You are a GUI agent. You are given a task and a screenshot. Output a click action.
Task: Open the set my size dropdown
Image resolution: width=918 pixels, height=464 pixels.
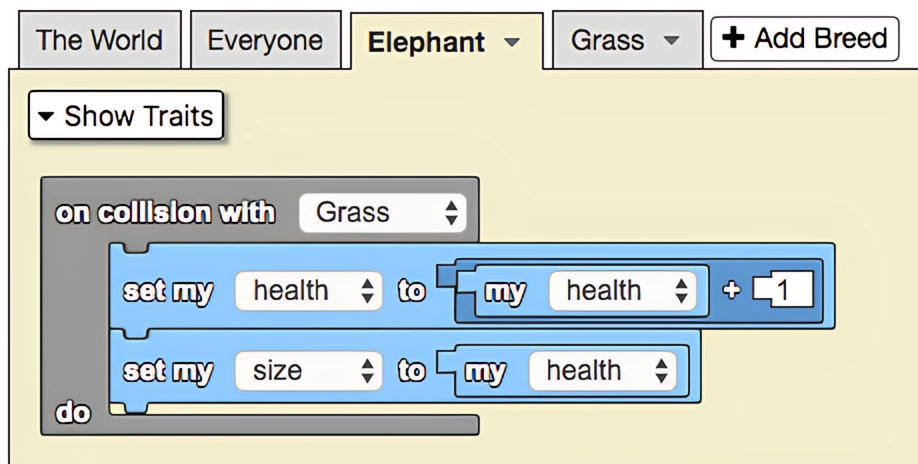tap(309, 371)
